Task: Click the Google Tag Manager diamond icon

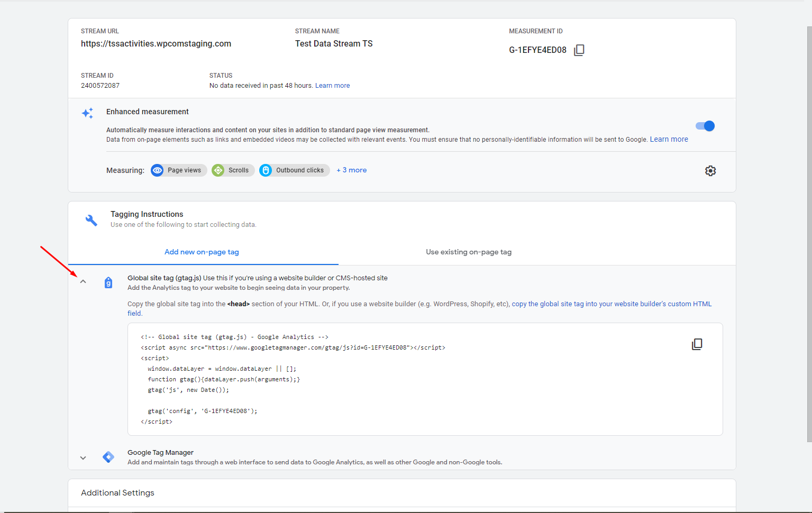Action: coord(108,457)
